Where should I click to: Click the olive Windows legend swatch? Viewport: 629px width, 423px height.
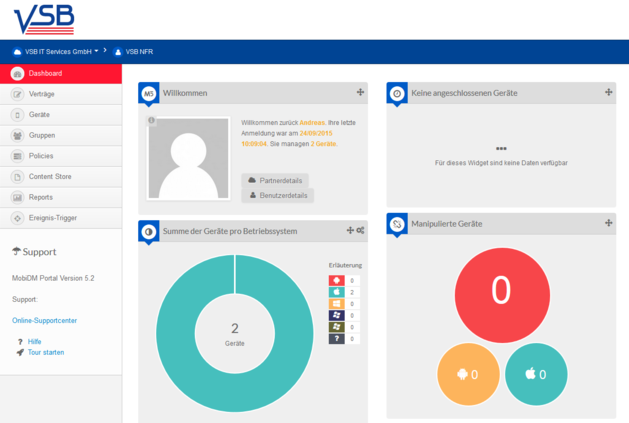click(337, 327)
